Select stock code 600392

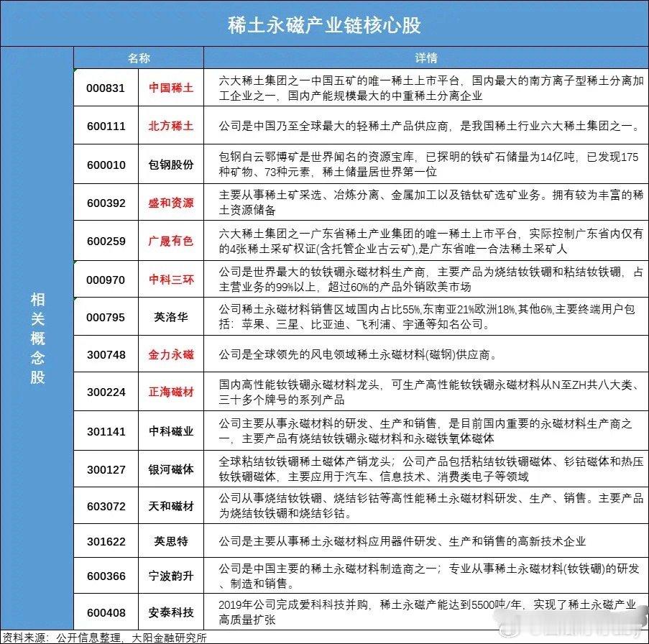pos(106,203)
